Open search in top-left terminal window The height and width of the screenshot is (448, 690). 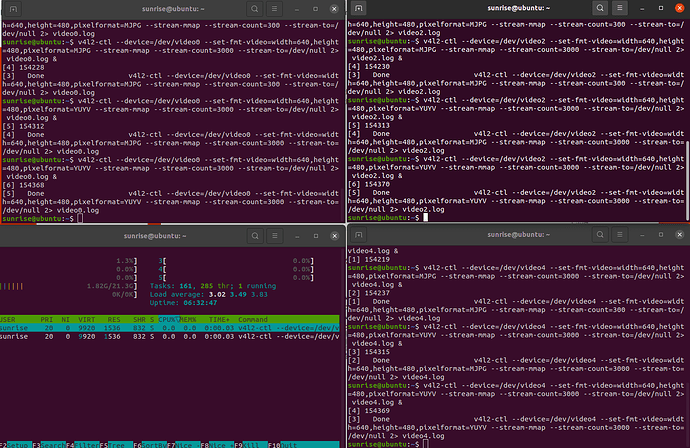coord(255,9)
